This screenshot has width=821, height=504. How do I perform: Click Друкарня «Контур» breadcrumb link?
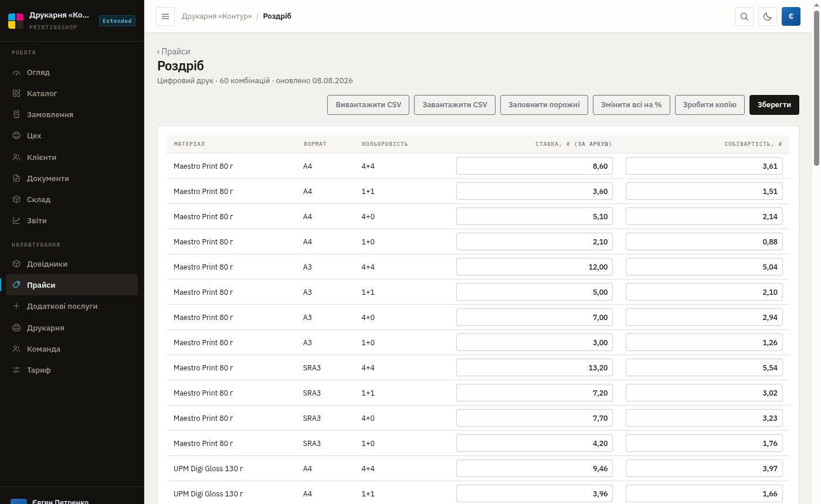point(216,16)
